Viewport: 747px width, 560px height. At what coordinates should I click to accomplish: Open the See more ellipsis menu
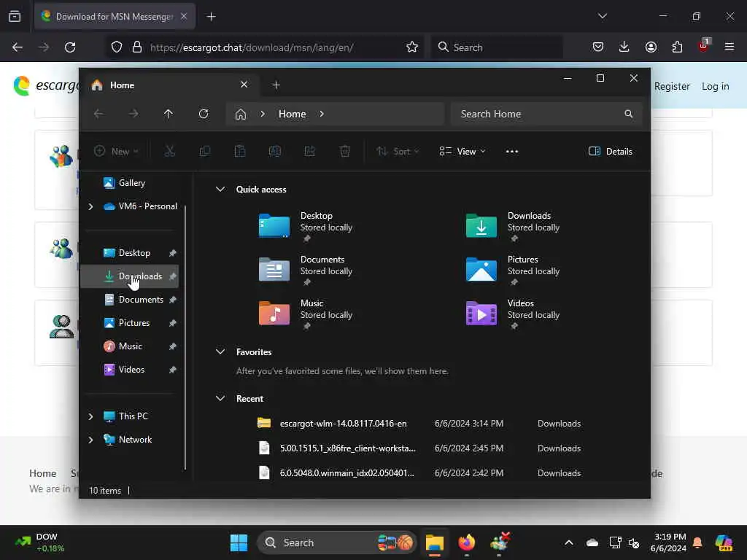pos(511,152)
